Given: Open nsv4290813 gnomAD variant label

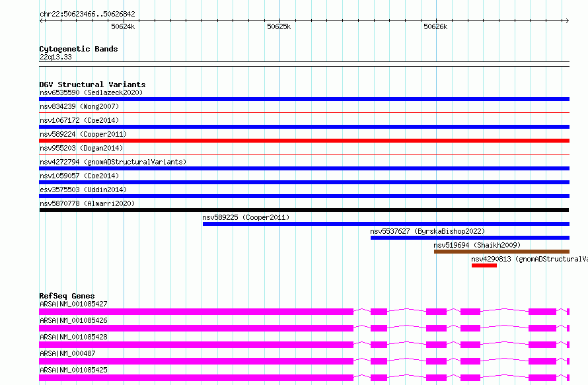Looking at the screenshot, I should 529,259.
